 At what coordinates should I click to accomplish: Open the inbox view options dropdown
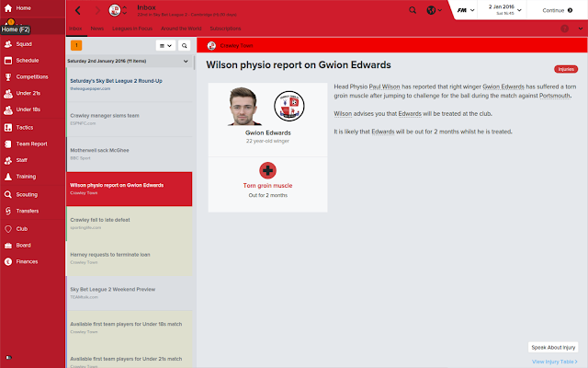point(165,45)
